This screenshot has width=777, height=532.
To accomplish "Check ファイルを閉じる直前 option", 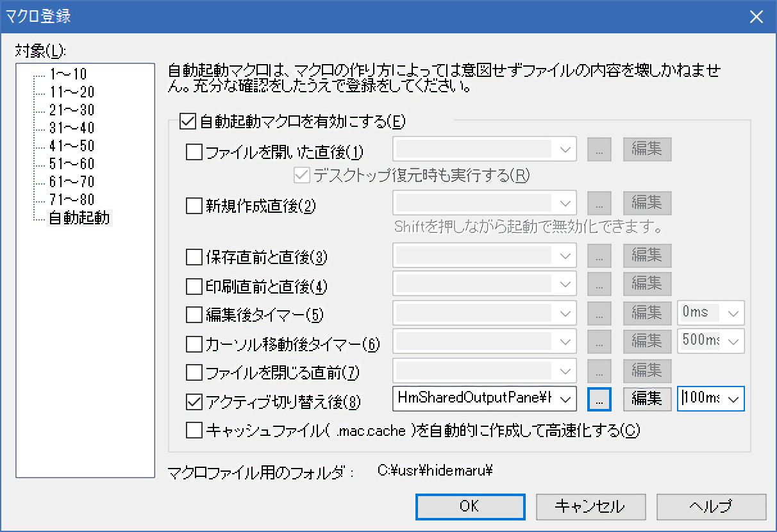I will tap(193, 372).
